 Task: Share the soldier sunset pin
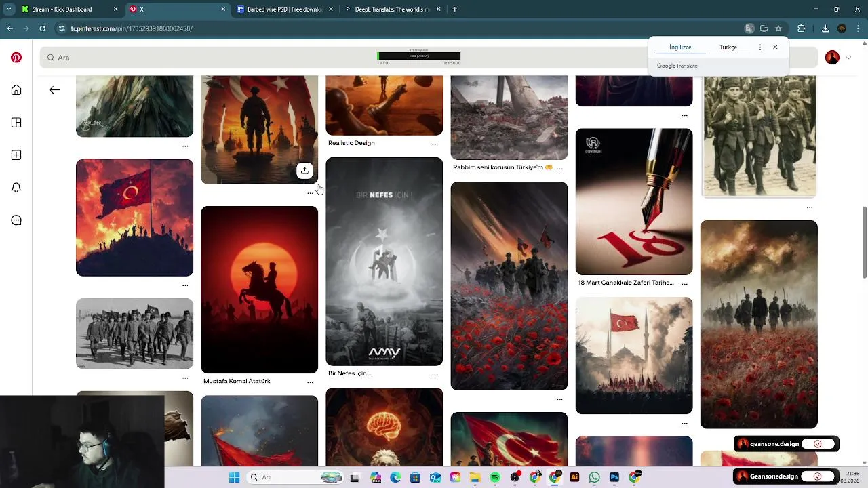[x=304, y=170]
